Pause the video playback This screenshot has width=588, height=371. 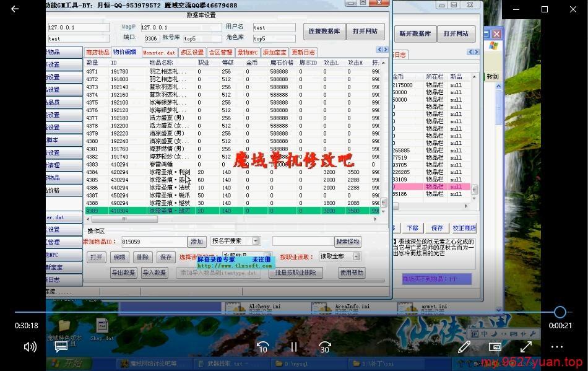[x=294, y=347]
